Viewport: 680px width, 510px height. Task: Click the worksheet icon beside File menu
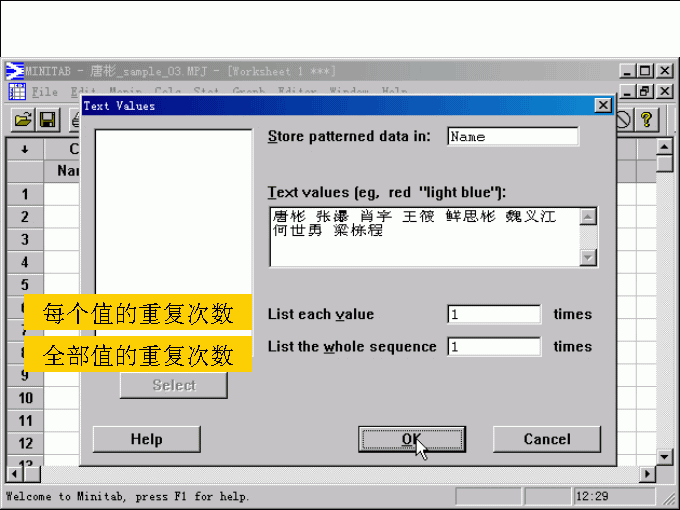click(17, 92)
